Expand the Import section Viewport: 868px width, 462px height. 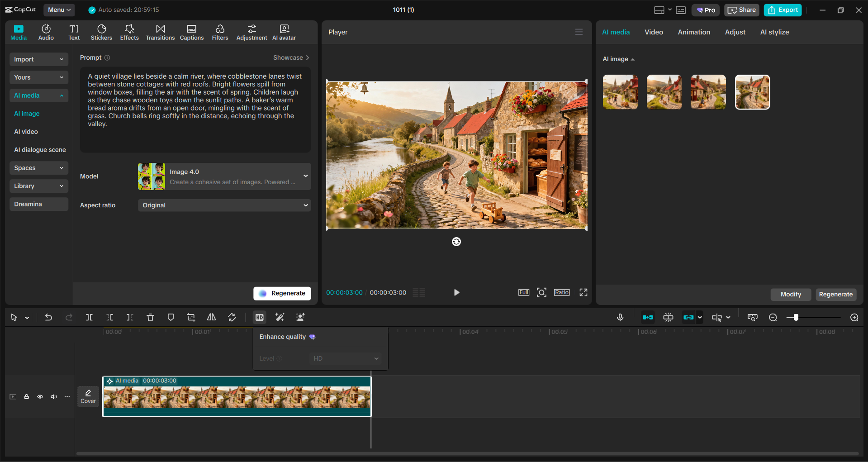[38, 59]
